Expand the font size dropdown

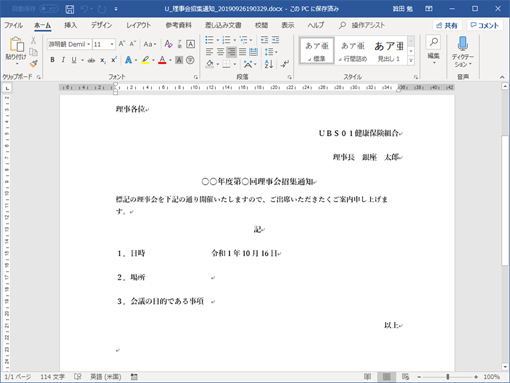(x=112, y=44)
